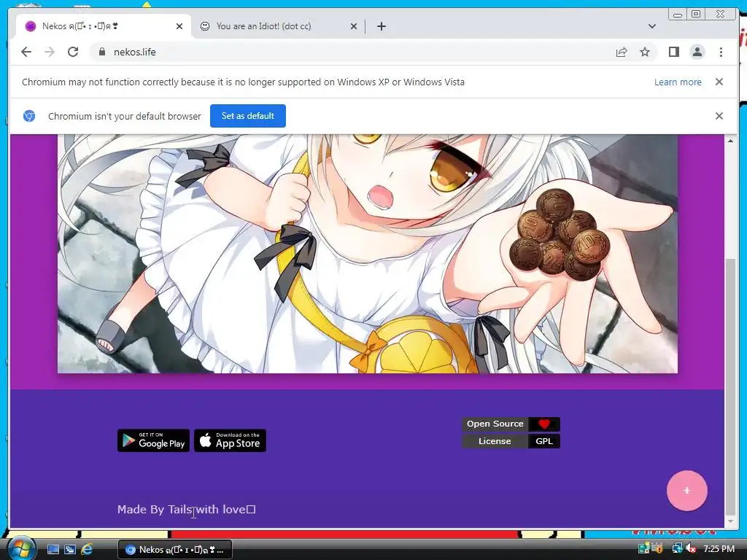Image resolution: width=747 pixels, height=560 pixels.
Task: Expand the tab search dropdown arrow
Action: 651,26
